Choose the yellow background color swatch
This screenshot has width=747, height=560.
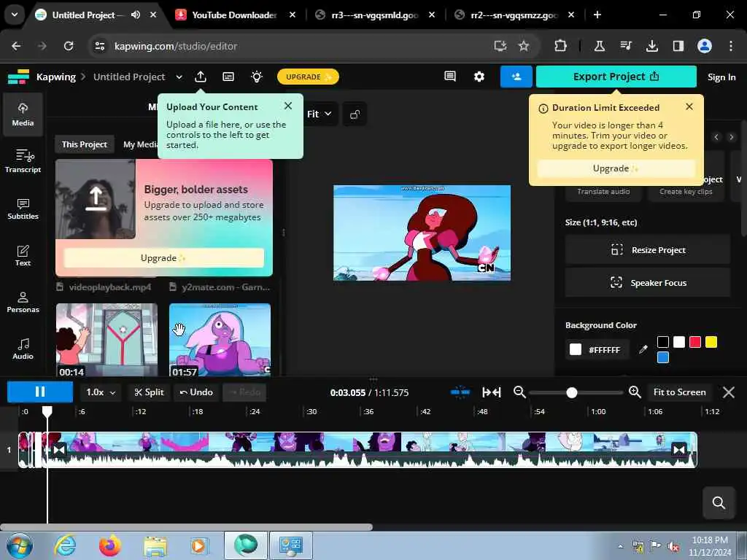coord(711,342)
